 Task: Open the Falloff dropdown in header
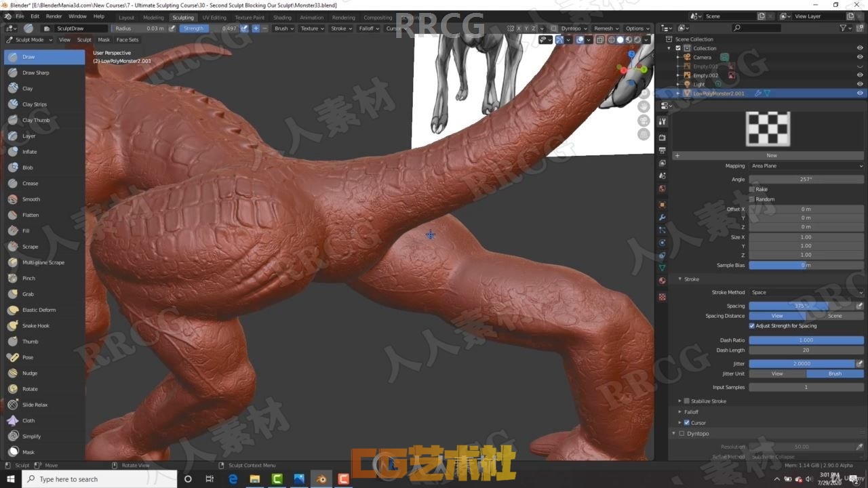pyautogui.click(x=368, y=28)
